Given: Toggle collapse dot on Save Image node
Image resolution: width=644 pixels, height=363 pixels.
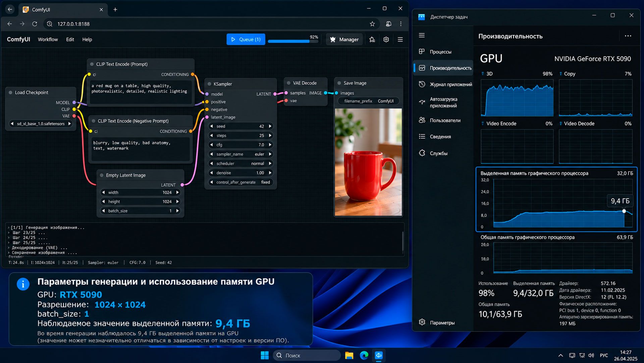Looking at the screenshot, I should [x=339, y=83].
